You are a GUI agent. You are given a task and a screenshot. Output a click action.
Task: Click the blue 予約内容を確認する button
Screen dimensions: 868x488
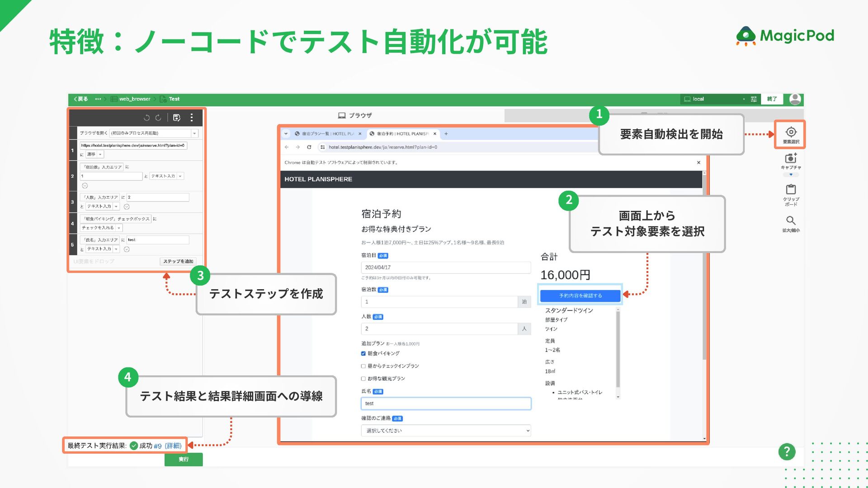click(x=580, y=296)
